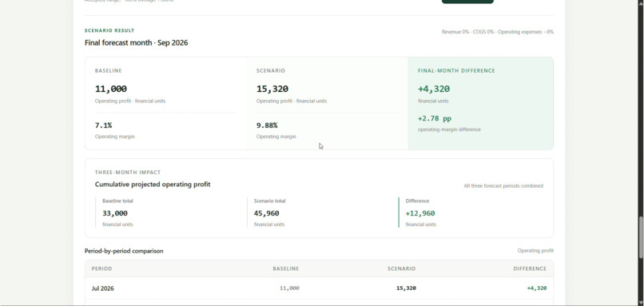Select the 'Final forecast month · Sep 2026' heading

point(136,42)
